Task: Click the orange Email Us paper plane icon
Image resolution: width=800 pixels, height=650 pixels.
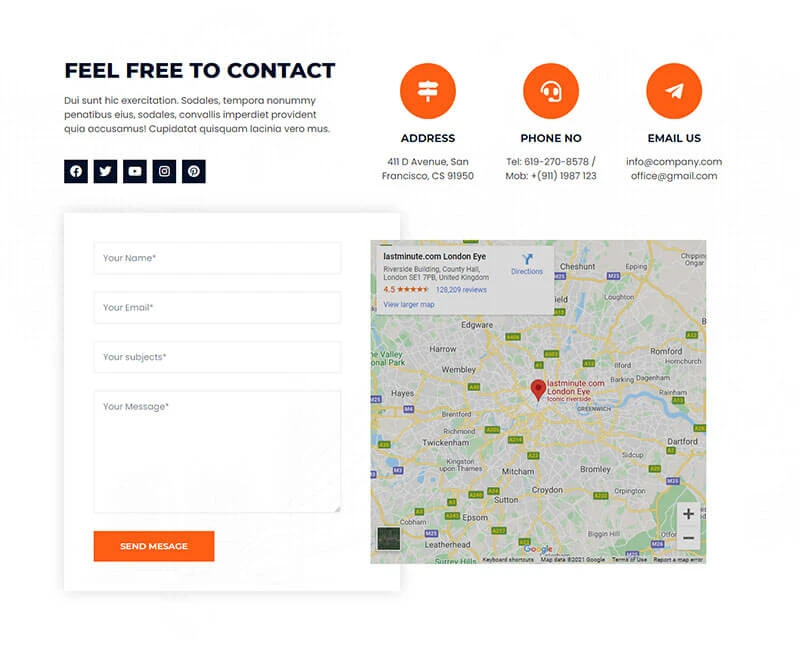Action: (x=674, y=91)
